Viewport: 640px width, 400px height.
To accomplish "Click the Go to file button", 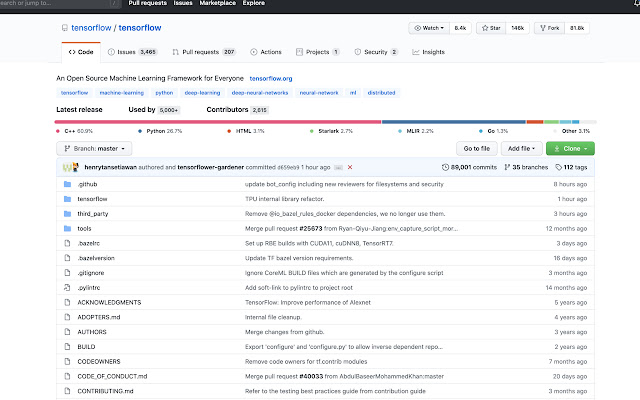I will (477, 149).
